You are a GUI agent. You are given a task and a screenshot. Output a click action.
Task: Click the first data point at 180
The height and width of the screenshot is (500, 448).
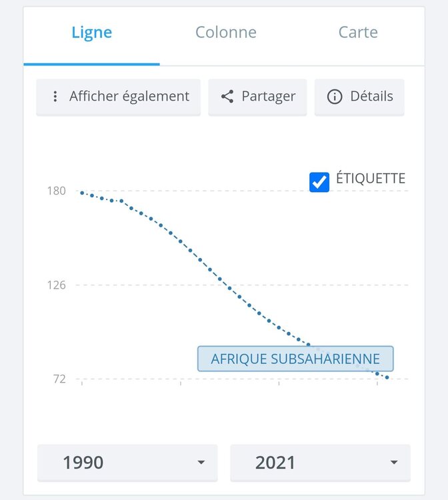(x=82, y=193)
